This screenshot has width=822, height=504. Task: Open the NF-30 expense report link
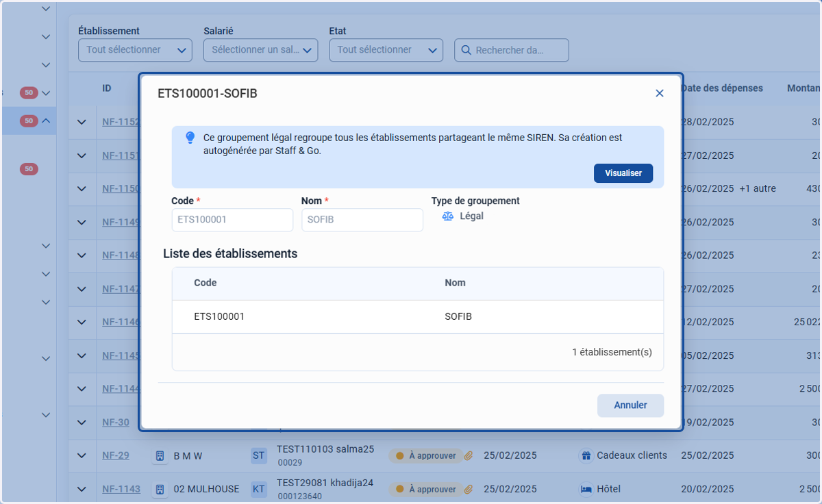115,422
